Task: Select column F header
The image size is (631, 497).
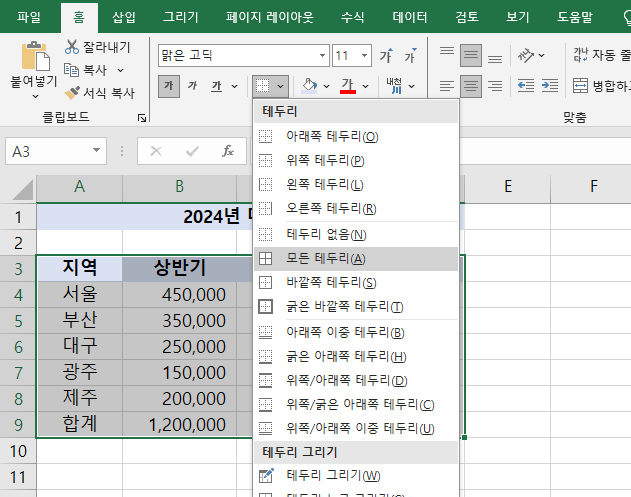Action: click(594, 186)
